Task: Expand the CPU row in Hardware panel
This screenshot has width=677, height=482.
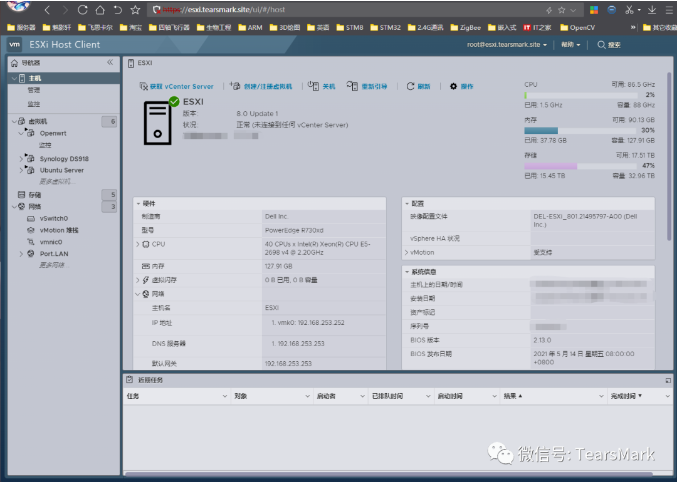Action: pyautogui.click(x=138, y=244)
